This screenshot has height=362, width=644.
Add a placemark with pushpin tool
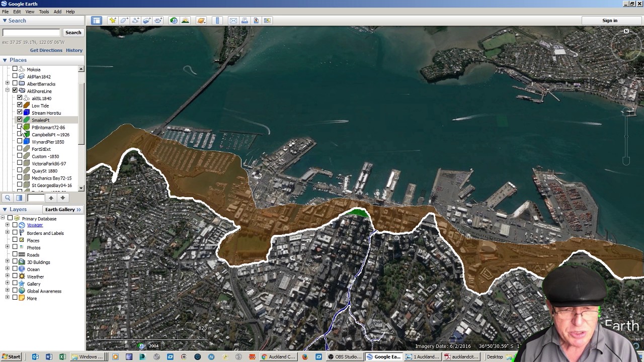(x=112, y=21)
